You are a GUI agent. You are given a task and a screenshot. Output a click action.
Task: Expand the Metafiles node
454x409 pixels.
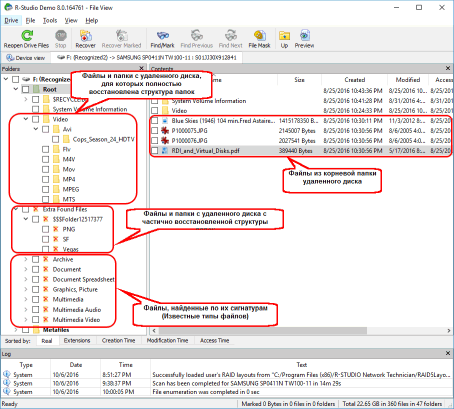point(16,330)
